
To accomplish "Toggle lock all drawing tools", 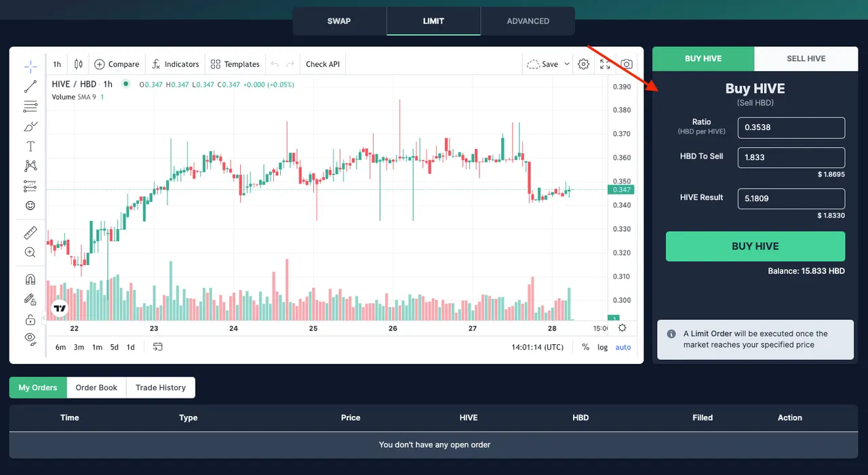I will click(31, 319).
